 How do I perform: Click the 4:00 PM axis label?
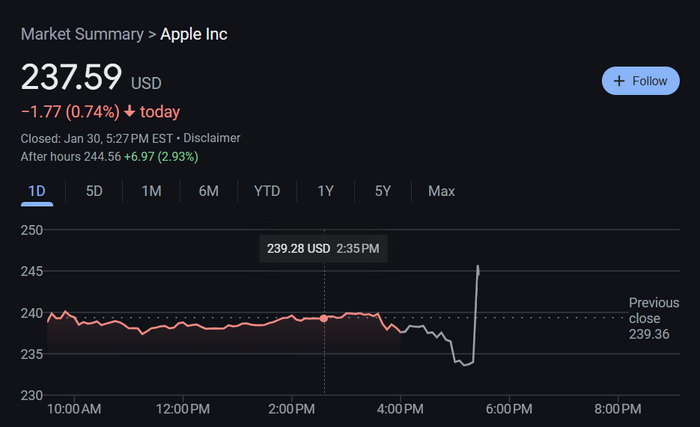click(x=400, y=409)
